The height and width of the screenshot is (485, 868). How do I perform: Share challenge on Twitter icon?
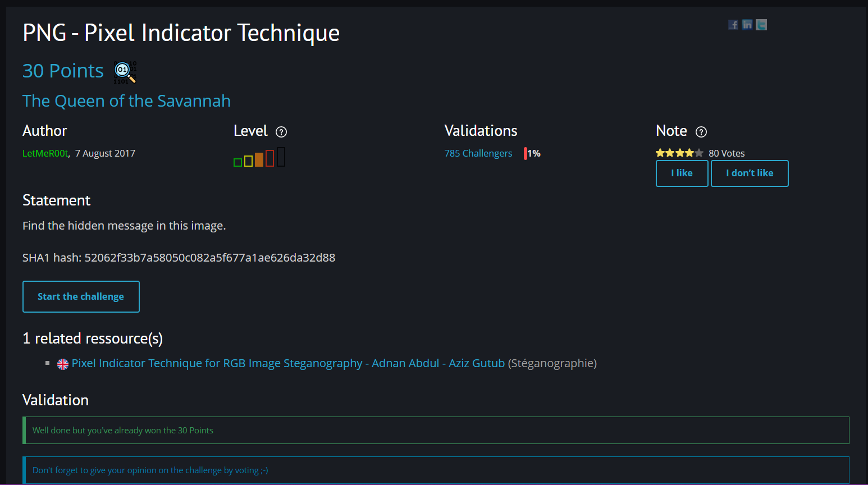pyautogui.click(x=761, y=25)
